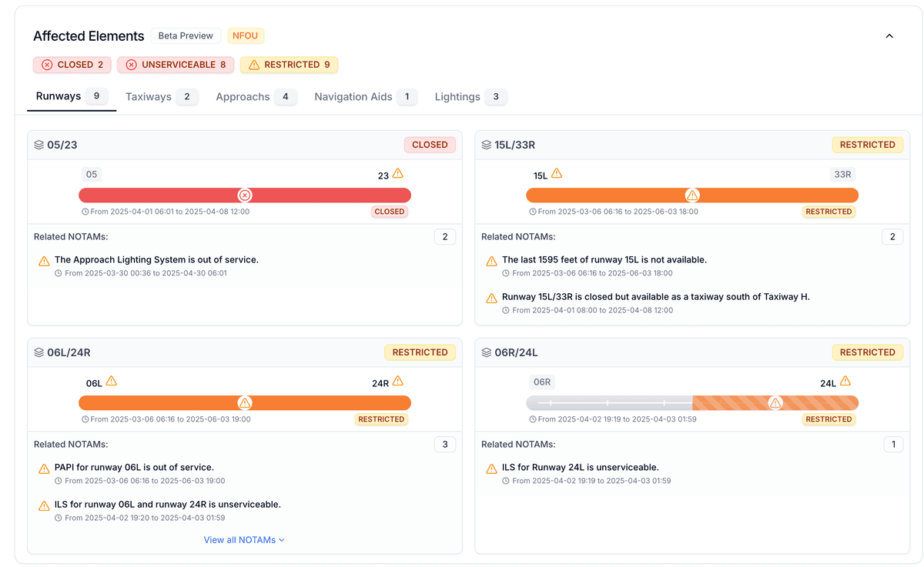Click the Affected Elements heading

[x=89, y=36]
